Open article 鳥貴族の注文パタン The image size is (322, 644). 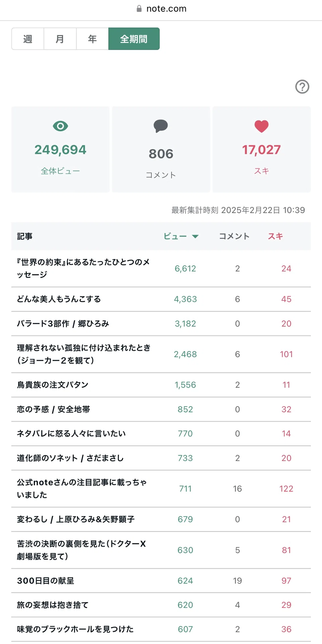[x=53, y=385]
